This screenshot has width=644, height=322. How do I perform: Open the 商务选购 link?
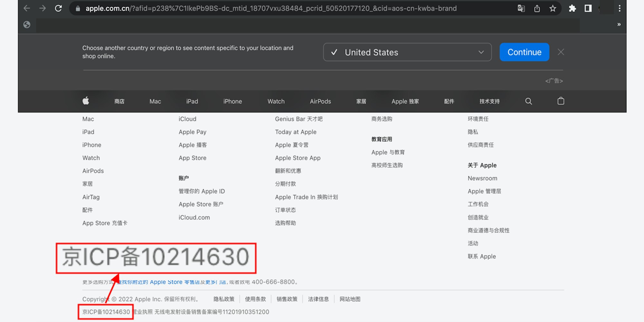tap(382, 119)
